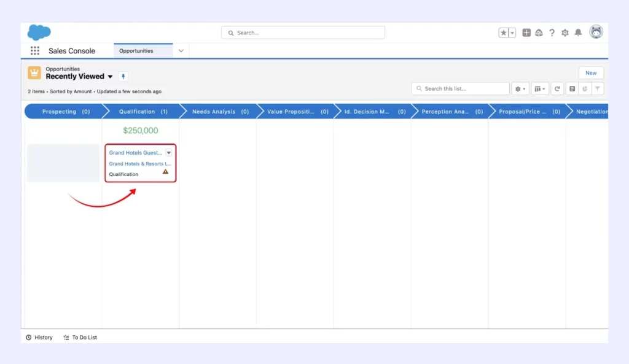
Task: Open the App Launcher grid icon
Action: (35, 50)
